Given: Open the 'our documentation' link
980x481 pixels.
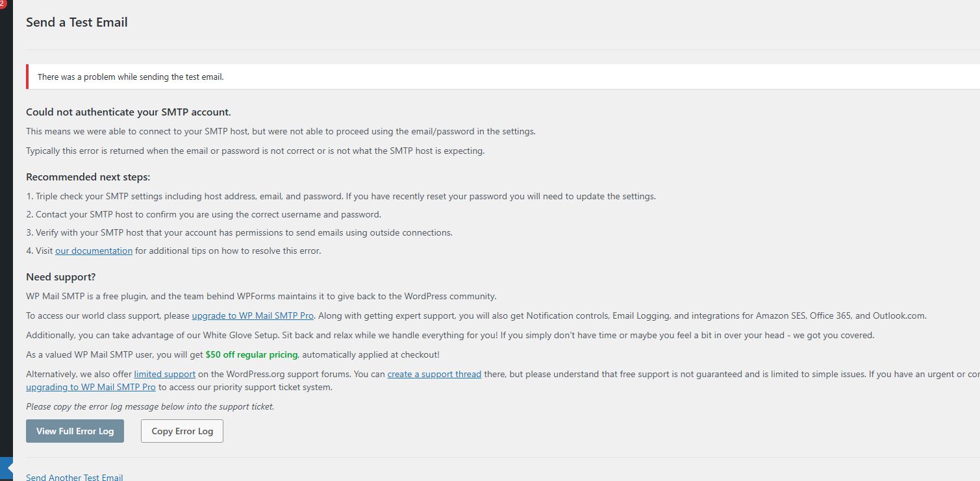Looking at the screenshot, I should [x=94, y=251].
